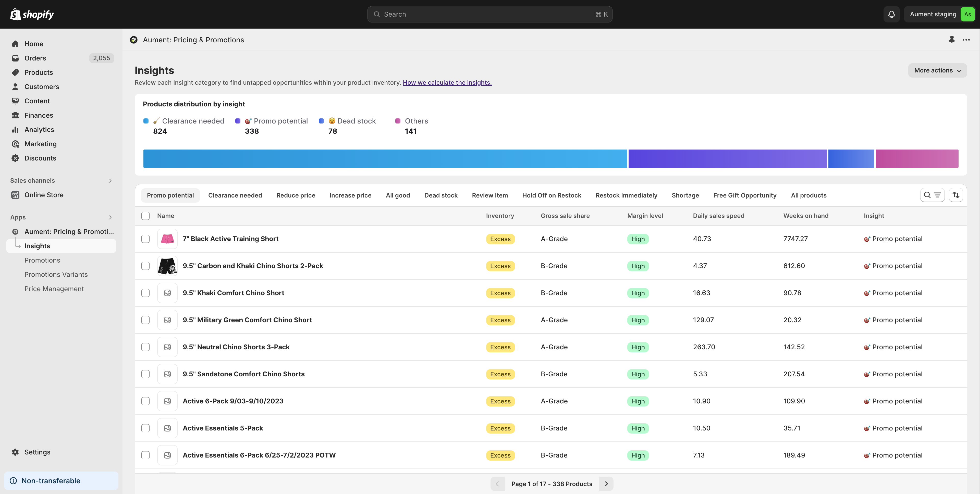
Task: Open Price Management page
Action: (x=54, y=289)
